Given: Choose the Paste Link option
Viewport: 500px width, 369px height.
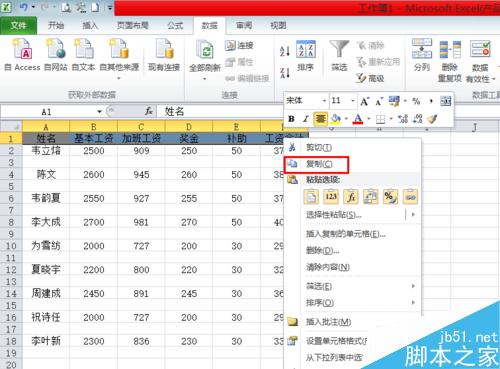Looking at the screenshot, I should coord(410,197).
